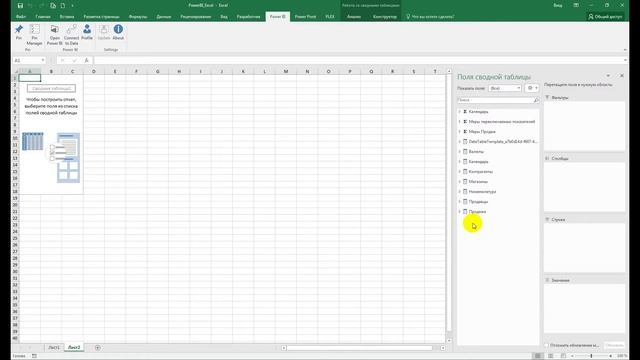
Task: Switch to Page Break preview icon
Action: pyautogui.click(x=563, y=356)
